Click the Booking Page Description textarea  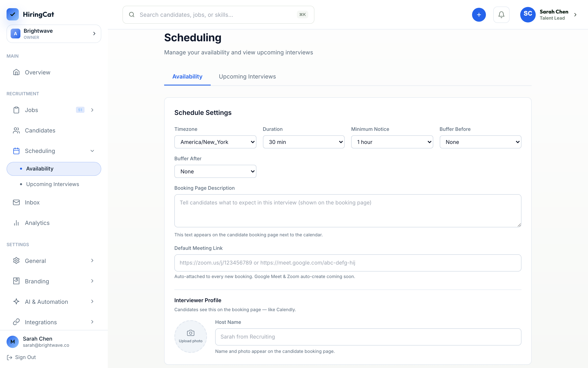click(347, 211)
